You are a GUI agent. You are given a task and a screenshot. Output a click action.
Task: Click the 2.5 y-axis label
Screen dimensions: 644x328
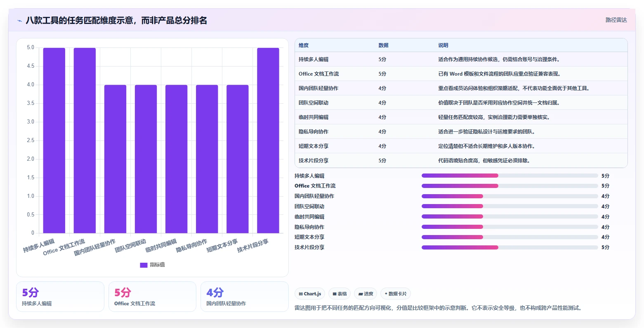tap(31, 140)
